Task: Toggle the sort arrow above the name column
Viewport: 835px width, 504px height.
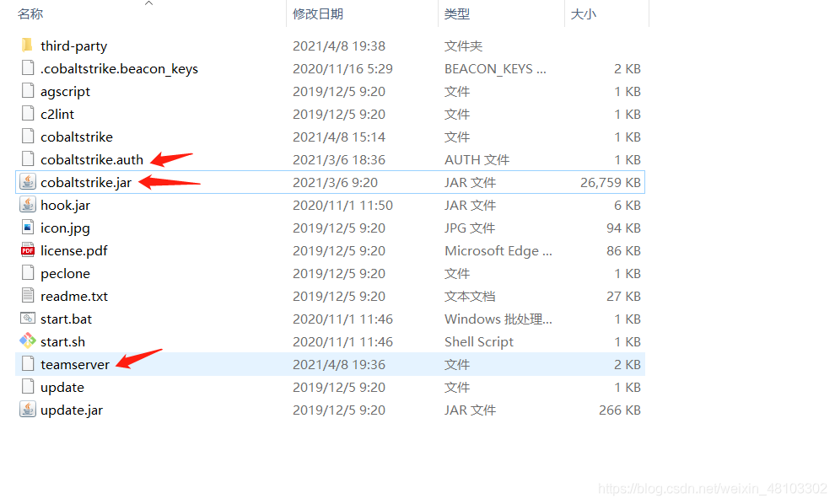Action: (149, 3)
